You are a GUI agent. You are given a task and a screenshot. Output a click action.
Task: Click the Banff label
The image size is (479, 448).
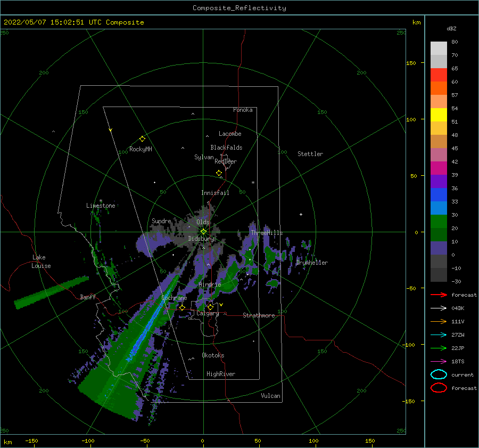[88, 297]
